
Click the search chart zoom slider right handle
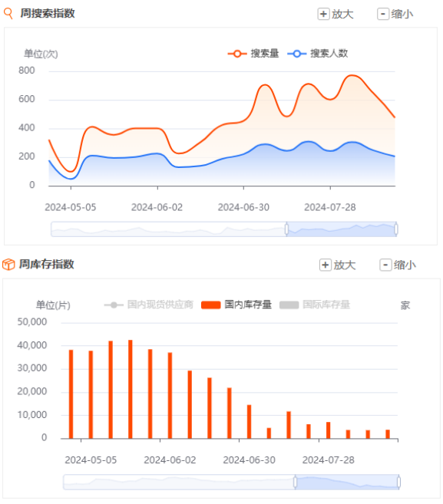tap(396, 229)
